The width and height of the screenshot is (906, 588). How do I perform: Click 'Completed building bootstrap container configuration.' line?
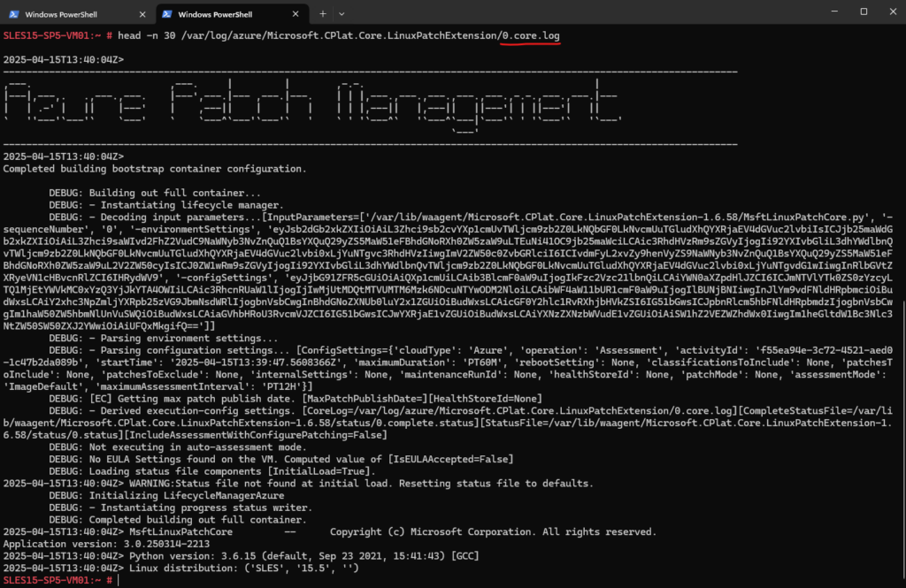[x=155, y=169]
